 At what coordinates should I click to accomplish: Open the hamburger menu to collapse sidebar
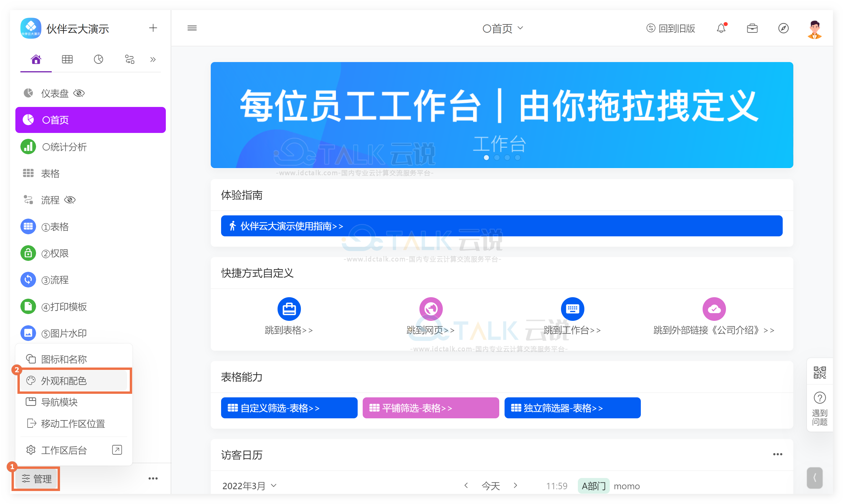pyautogui.click(x=192, y=28)
